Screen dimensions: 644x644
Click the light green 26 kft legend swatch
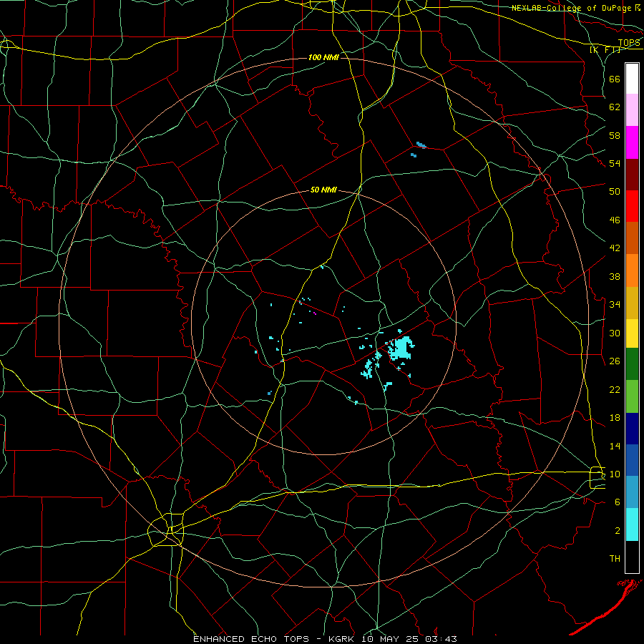[x=632, y=396]
